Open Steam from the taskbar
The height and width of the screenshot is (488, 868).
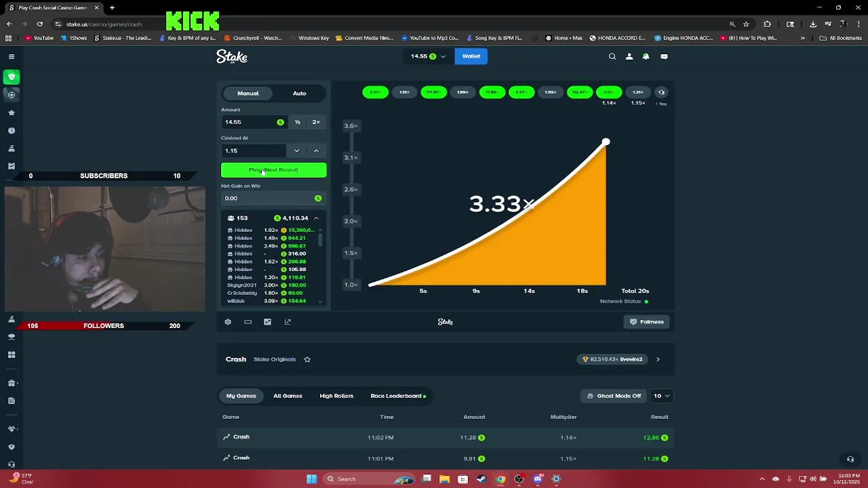click(x=481, y=479)
